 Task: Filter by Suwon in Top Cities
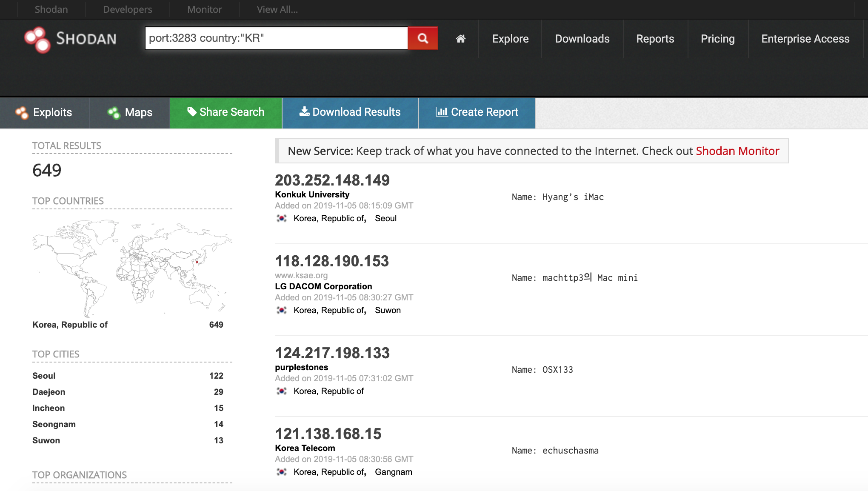pos(46,440)
